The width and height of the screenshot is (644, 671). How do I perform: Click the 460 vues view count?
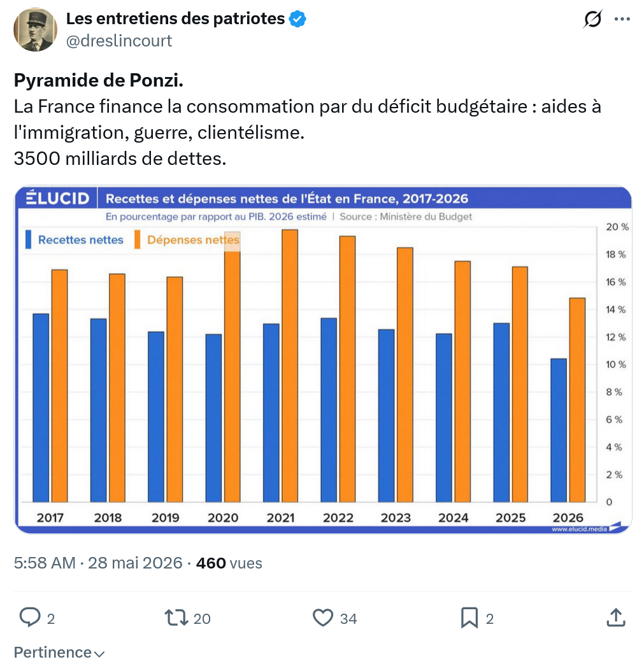pos(229,563)
